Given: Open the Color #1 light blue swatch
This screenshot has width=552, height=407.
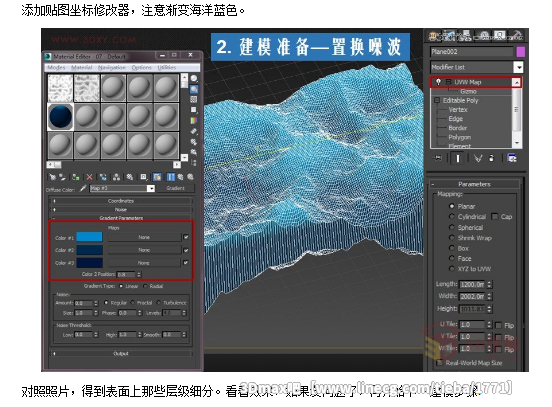Looking at the screenshot, I should [89, 237].
